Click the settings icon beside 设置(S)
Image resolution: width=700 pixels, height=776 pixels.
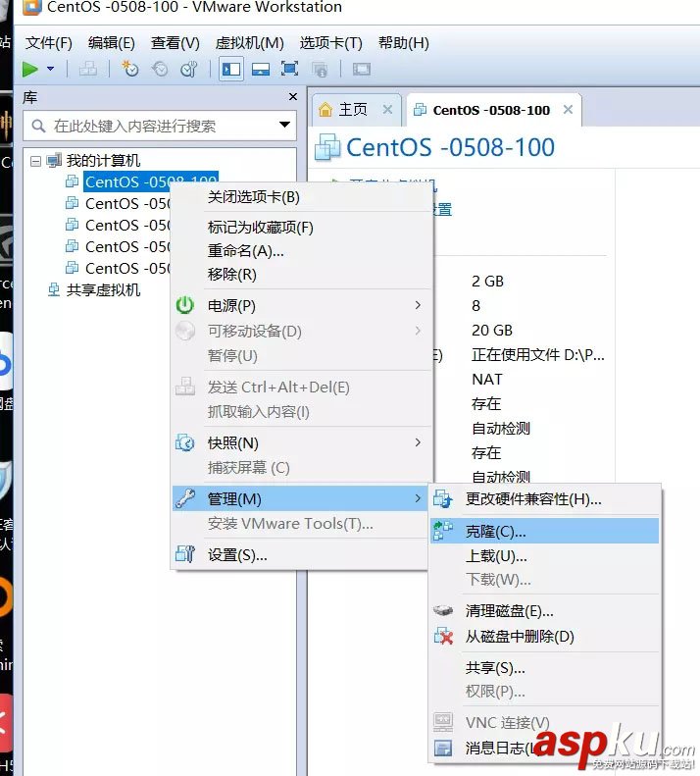pyautogui.click(x=185, y=554)
